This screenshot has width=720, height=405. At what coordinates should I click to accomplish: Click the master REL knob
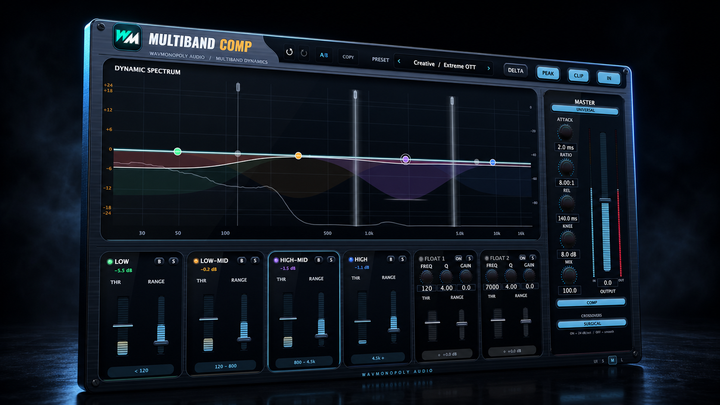(x=567, y=203)
